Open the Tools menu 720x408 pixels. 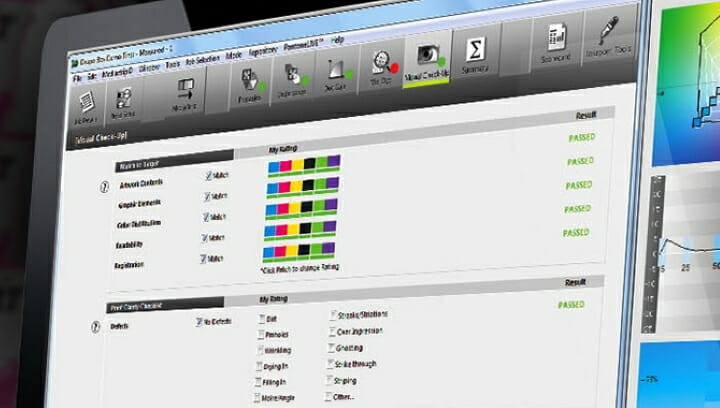click(173, 65)
